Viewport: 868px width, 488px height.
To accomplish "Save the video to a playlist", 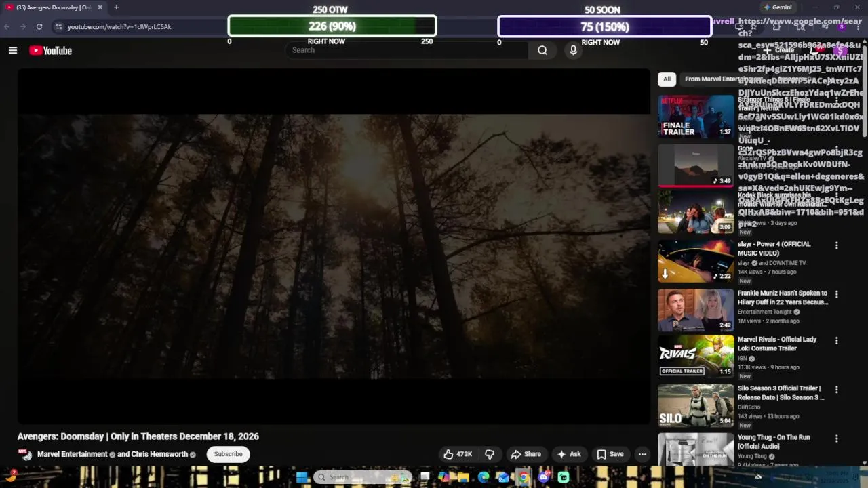I will (610, 454).
